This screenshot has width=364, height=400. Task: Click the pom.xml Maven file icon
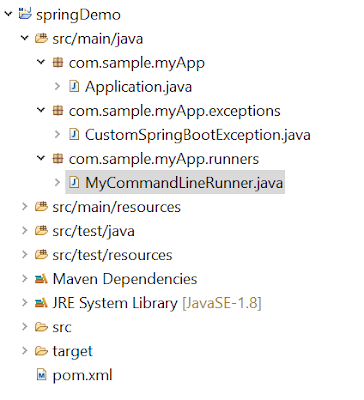(x=41, y=375)
